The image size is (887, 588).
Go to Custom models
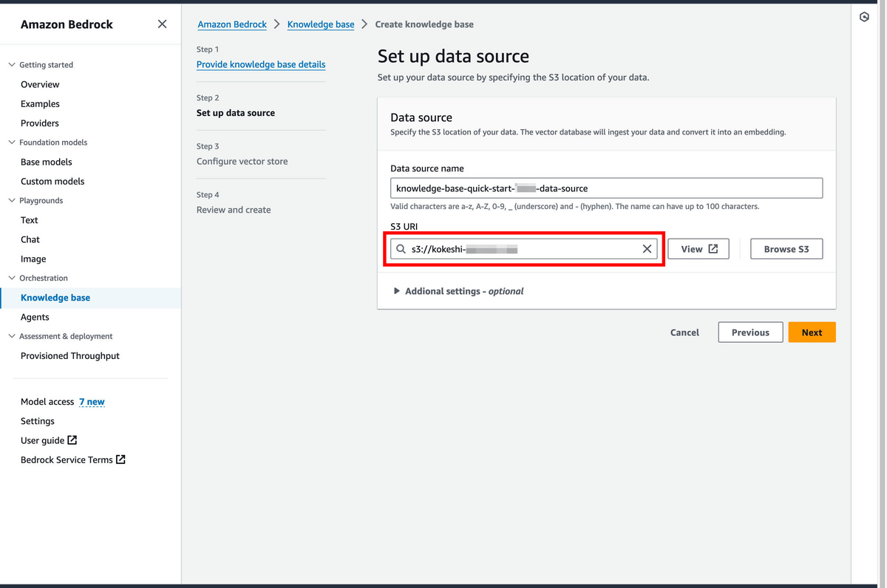tap(52, 181)
